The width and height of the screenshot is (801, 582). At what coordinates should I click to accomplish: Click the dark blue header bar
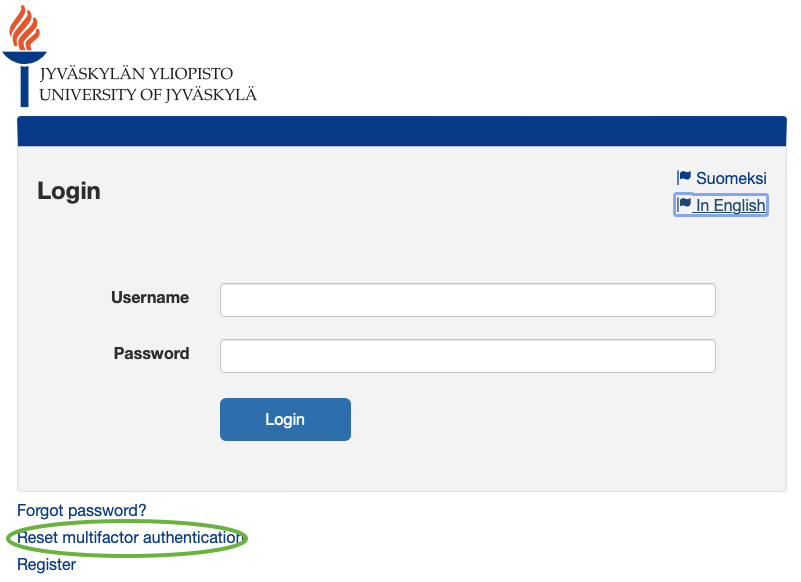pos(400,131)
